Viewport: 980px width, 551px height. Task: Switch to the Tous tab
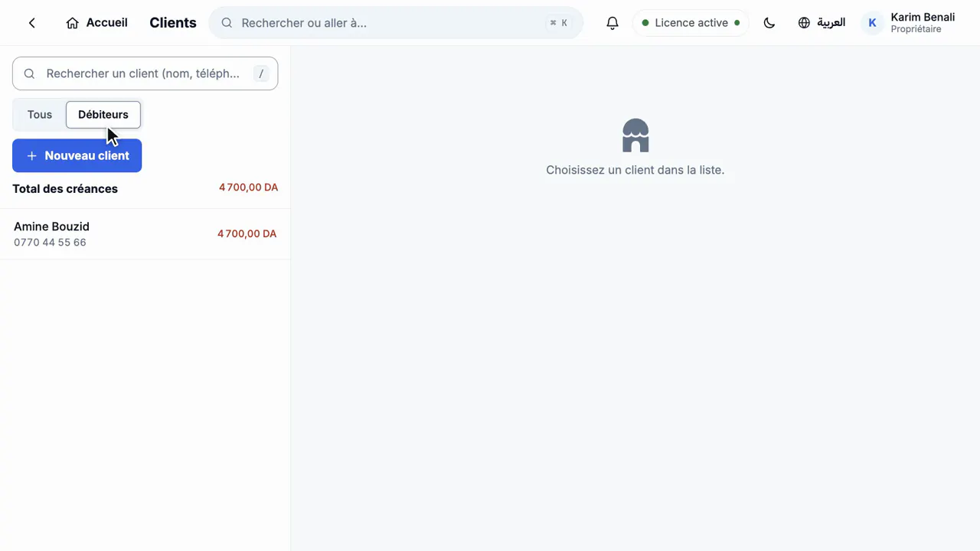[x=40, y=115]
